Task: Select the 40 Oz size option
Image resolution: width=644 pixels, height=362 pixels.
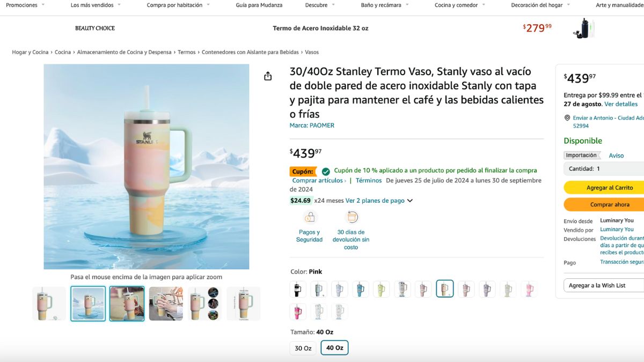Action: tap(334, 348)
